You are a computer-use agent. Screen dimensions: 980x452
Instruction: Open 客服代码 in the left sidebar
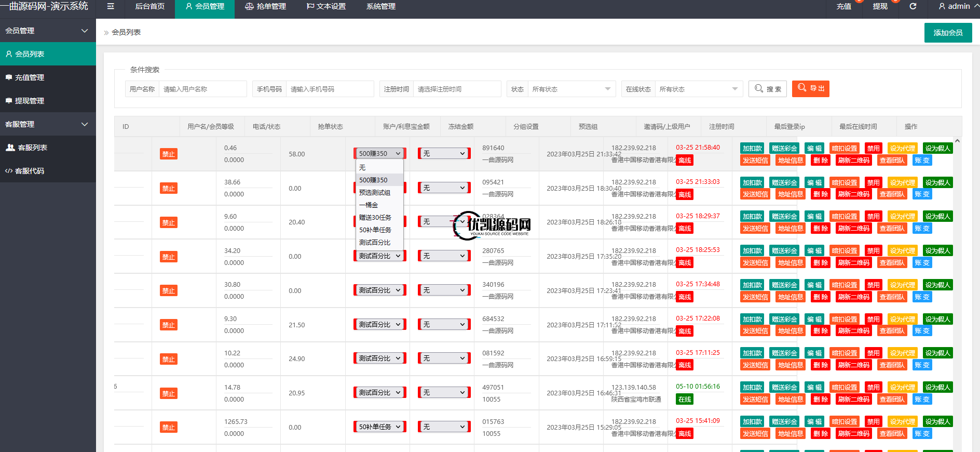(30, 171)
